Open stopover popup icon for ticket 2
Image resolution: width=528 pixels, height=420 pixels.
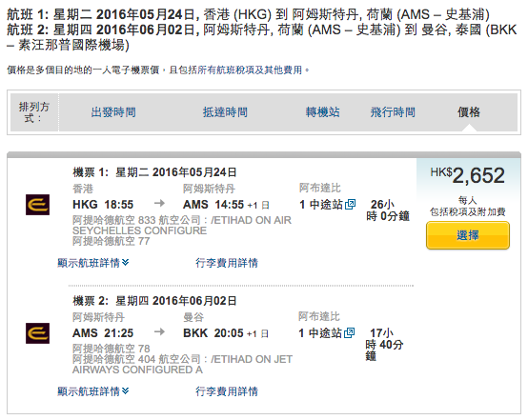[x=350, y=332]
